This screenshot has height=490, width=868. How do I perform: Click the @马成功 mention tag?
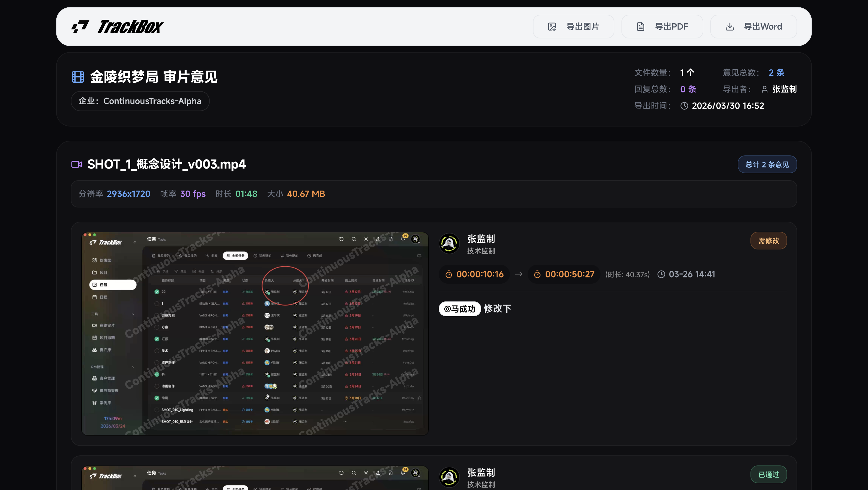(460, 309)
